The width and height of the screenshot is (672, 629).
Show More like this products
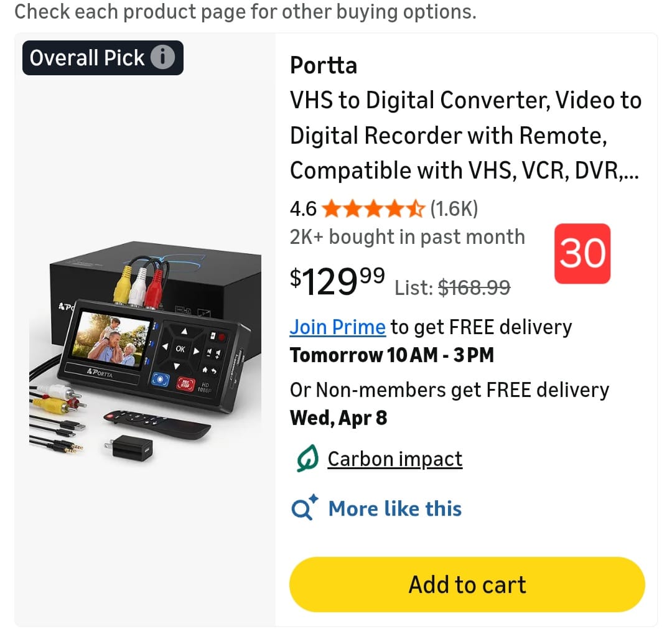395,508
